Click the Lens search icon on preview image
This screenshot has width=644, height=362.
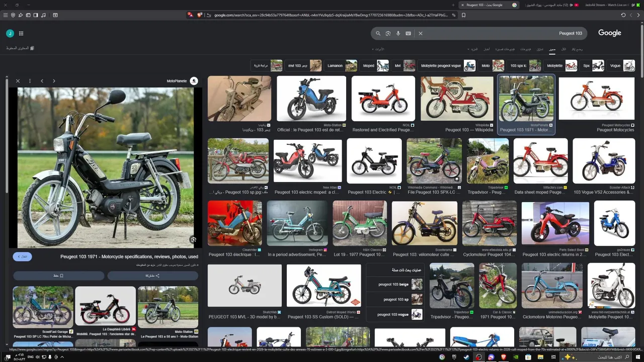tap(193, 240)
